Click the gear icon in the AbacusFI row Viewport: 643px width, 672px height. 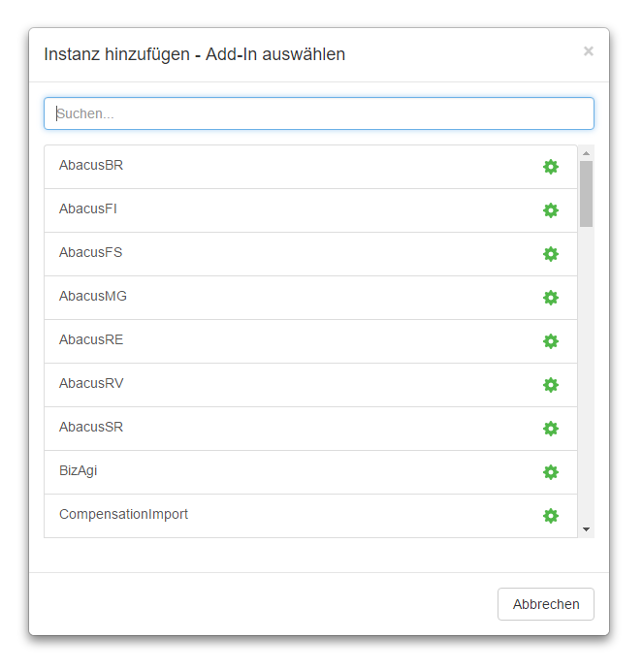[551, 210]
